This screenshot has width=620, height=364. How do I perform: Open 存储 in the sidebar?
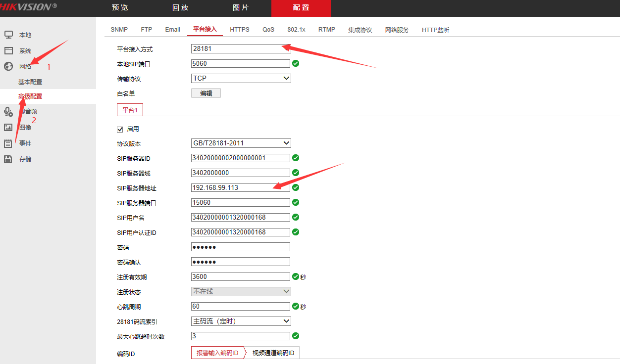(25, 159)
